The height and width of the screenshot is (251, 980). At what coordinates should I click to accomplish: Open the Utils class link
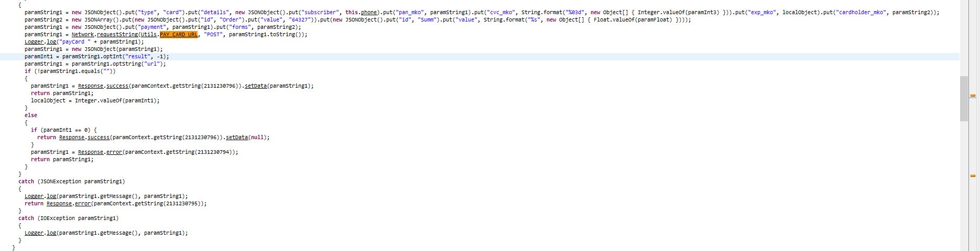(149, 35)
